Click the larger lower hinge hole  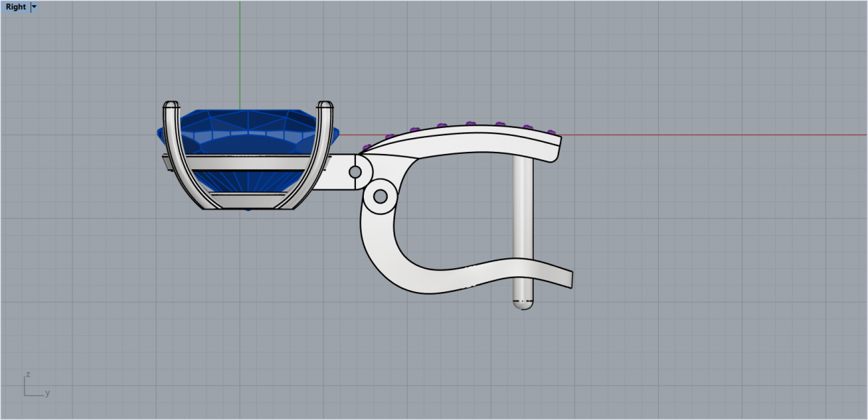pyautogui.click(x=380, y=195)
